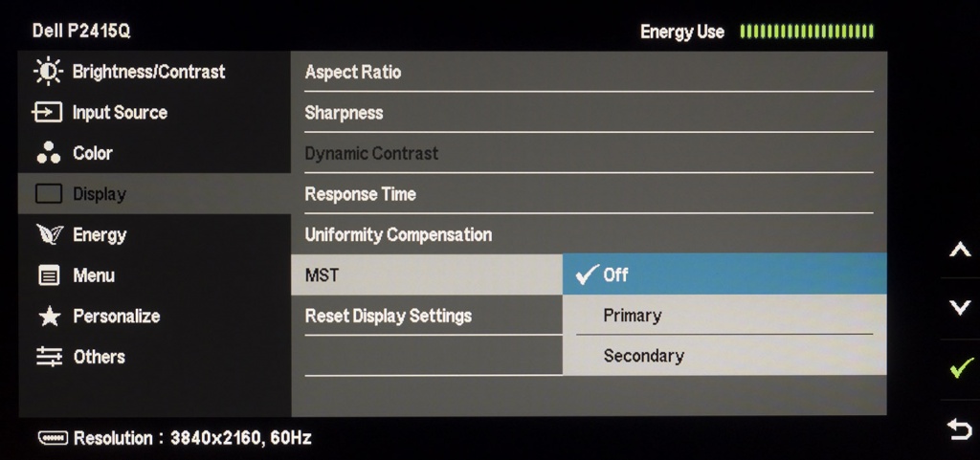Viewport: 980px width, 460px height.
Task: Open the Response Time setting
Action: 360,194
